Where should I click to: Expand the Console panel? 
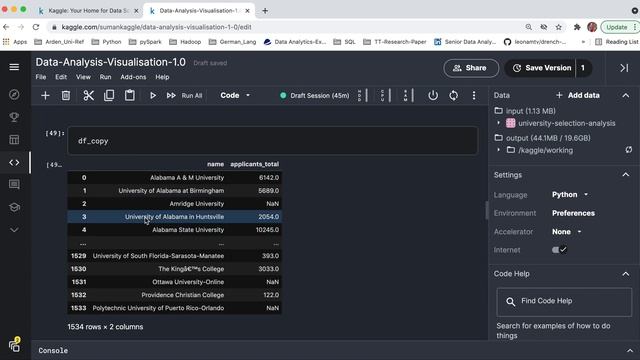[630, 351]
